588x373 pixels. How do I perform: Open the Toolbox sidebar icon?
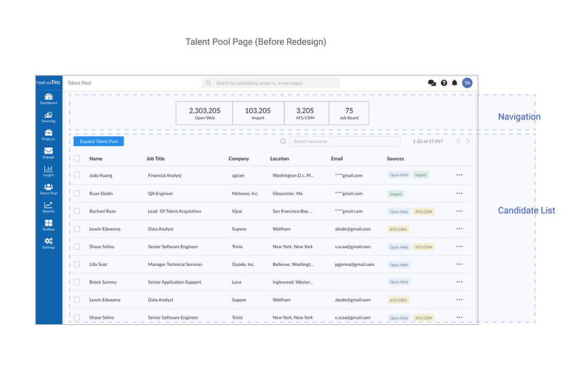pyautogui.click(x=48, y=224)
